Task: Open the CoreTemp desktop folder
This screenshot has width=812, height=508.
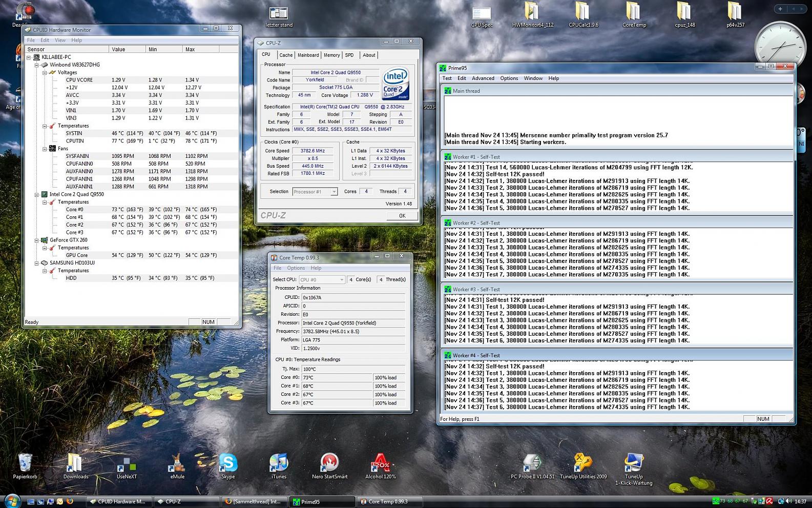Action: coord(634,15)
